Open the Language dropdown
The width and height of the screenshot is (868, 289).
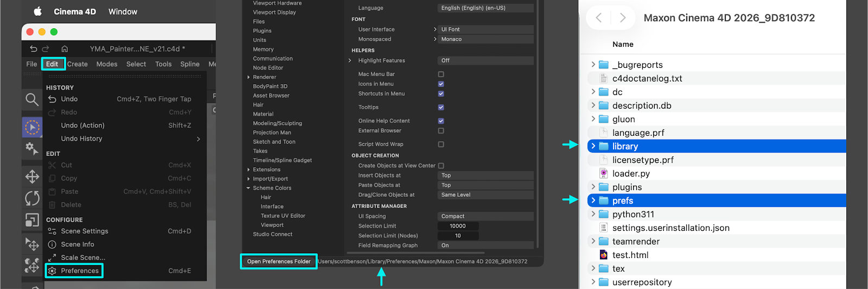[485, 8]
